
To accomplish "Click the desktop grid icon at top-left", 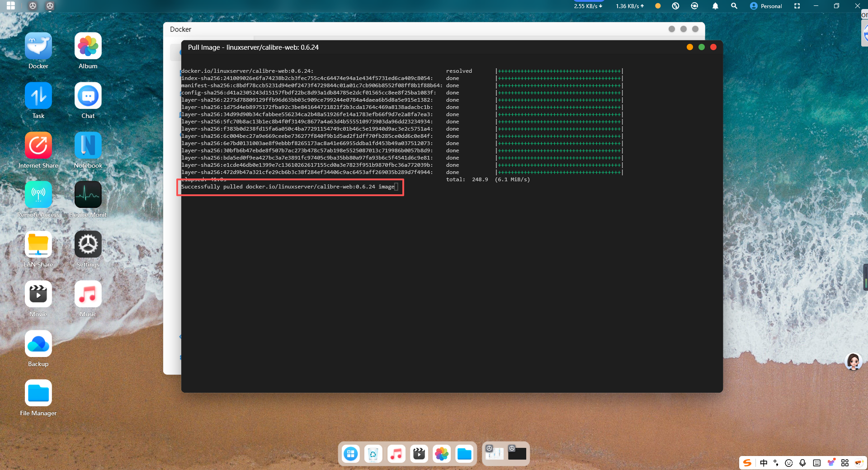I will pyautogui.click(x=11, y=6).
